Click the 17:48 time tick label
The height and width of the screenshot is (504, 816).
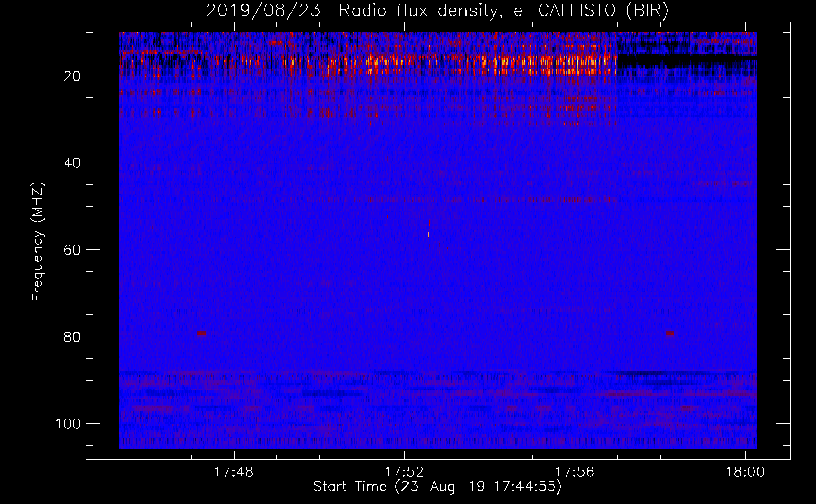234,472
